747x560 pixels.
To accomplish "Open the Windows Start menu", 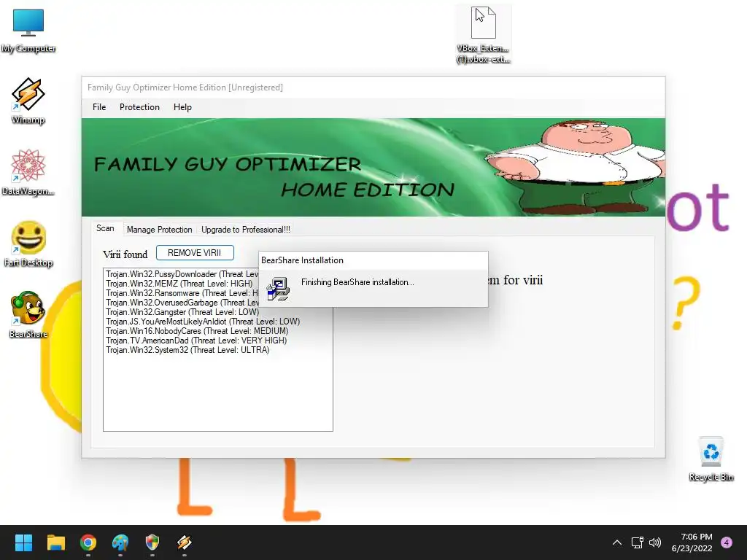I will [23, 542].
